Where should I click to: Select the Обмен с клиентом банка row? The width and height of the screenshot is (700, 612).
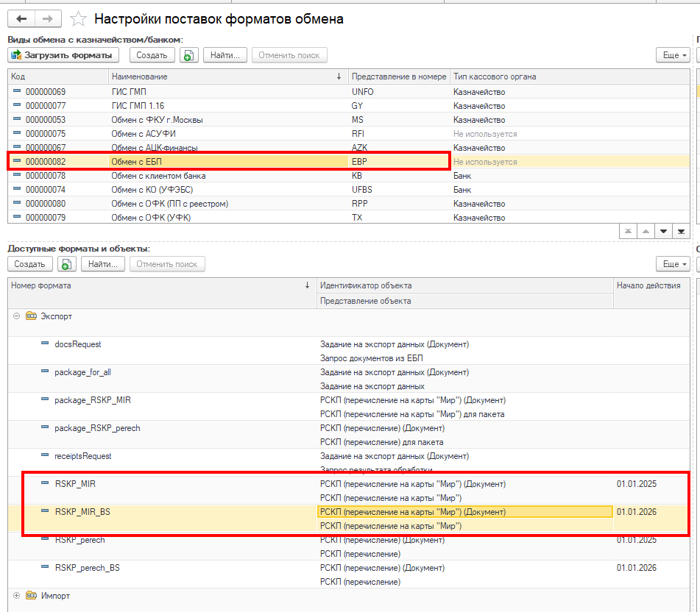[x=349, y=176]
